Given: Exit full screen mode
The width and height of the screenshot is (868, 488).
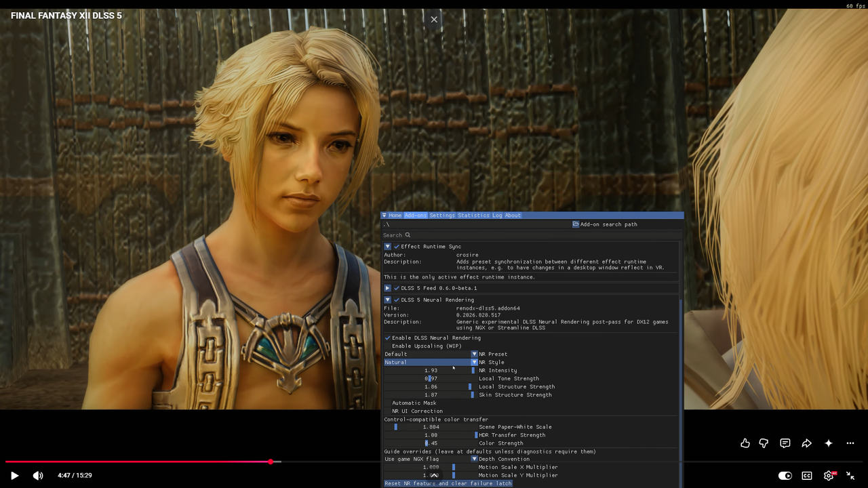Looking at the screenshot, I should coord(850,476).
